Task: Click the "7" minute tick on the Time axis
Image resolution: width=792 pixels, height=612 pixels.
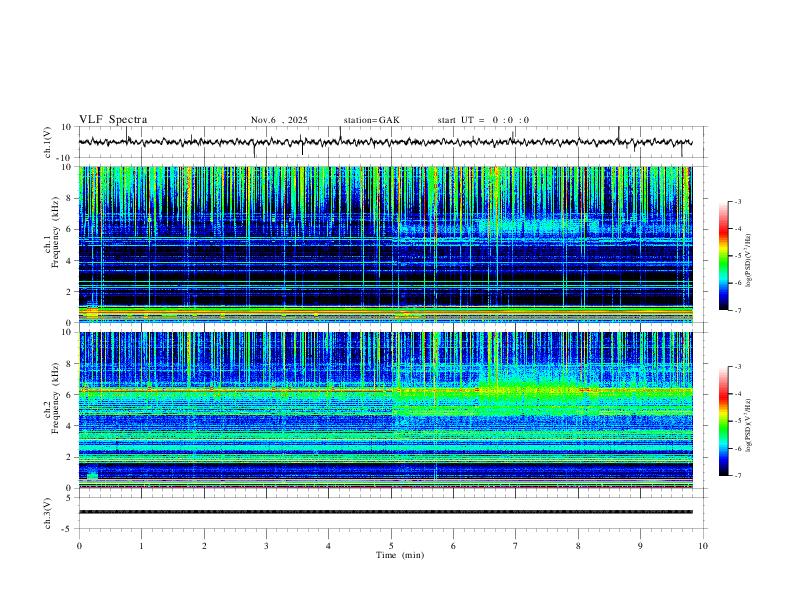Action: [x=516, y=546]
